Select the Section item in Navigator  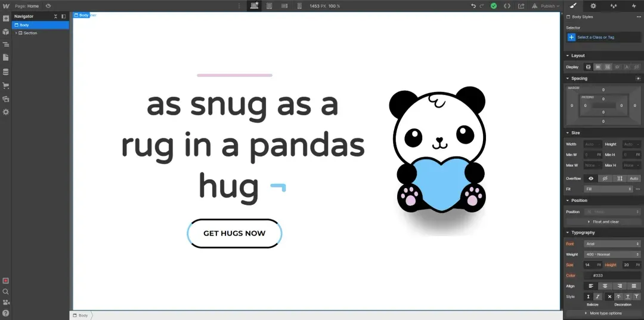(x=41, y=33)
